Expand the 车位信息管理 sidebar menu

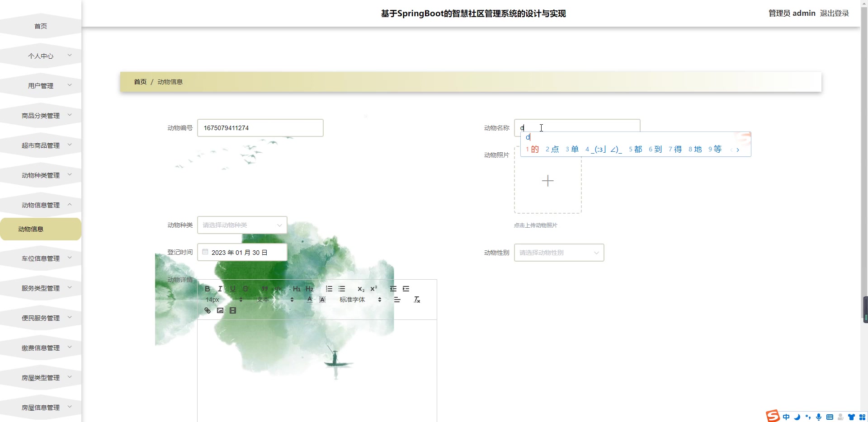tap(41, 258)
